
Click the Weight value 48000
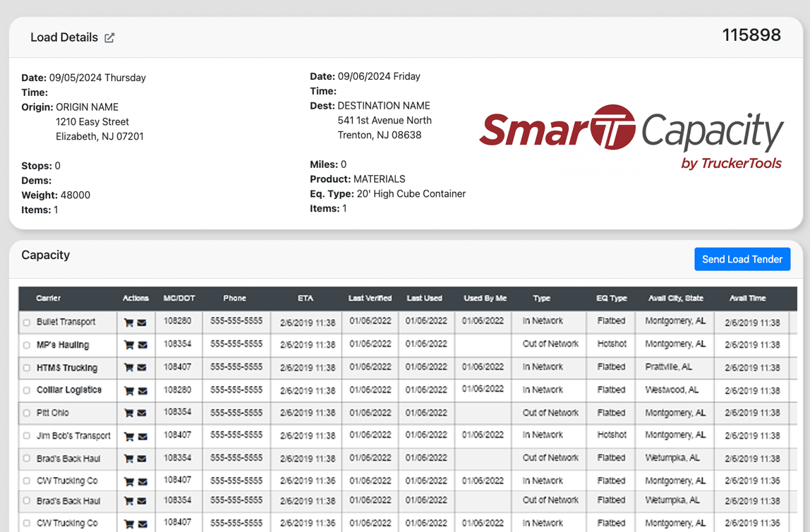pos(75,195)
